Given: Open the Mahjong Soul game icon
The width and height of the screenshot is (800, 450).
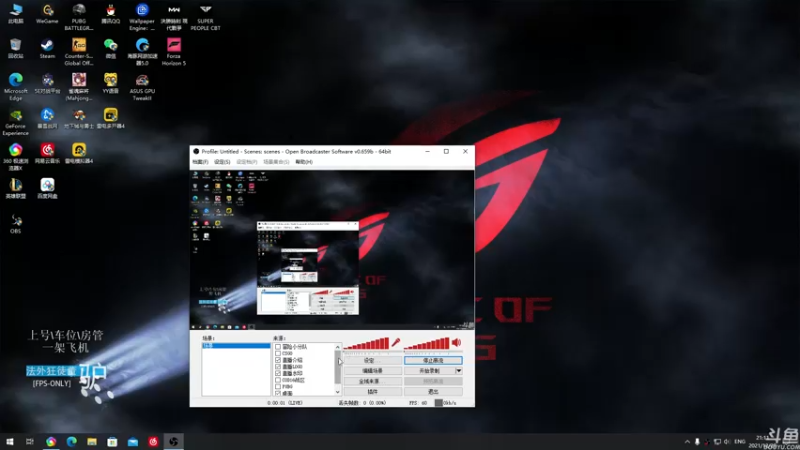Looking at the screenshot, I should pos(79,87).
